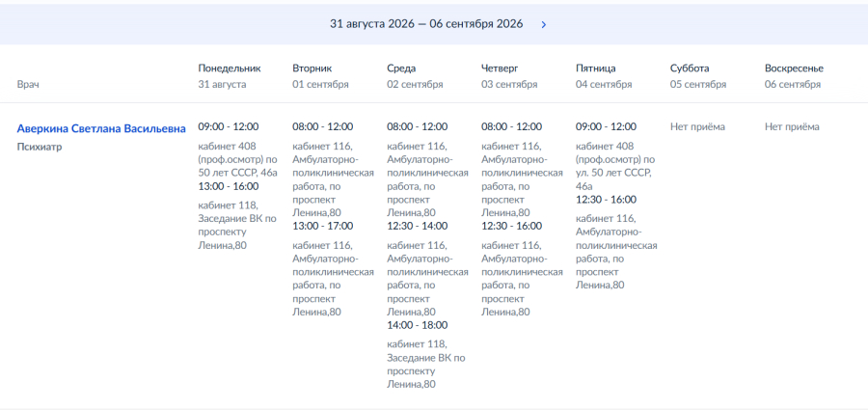Screen dimensions: 868x410
Task: Click the Понедельник column header
Action: coord(230,68)
